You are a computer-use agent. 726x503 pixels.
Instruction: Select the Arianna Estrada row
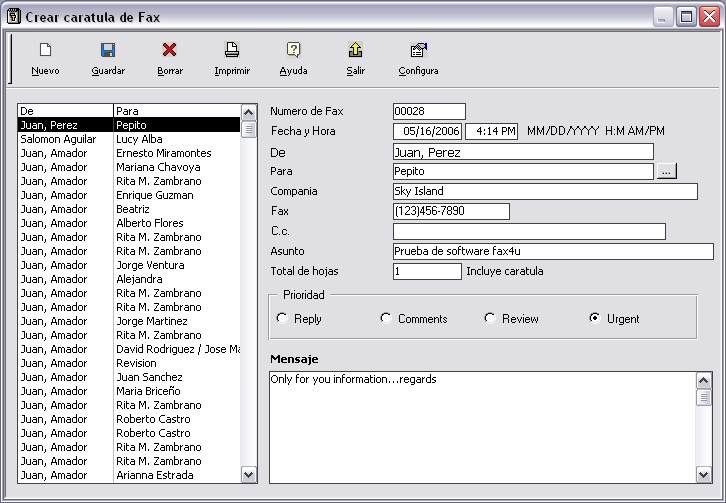[x=129, y=475]
